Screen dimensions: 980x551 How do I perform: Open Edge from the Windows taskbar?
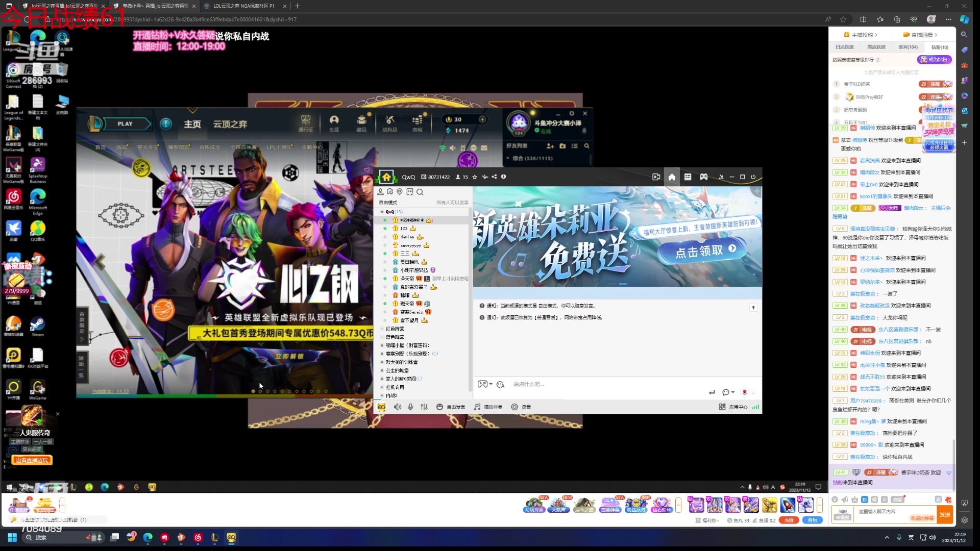click(x=148, y=537)
